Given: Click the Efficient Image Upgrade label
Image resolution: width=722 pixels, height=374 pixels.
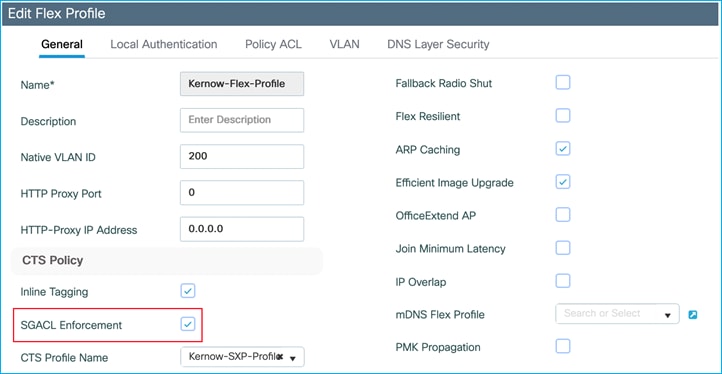Looking at the screenshot, I should point(454,183).
